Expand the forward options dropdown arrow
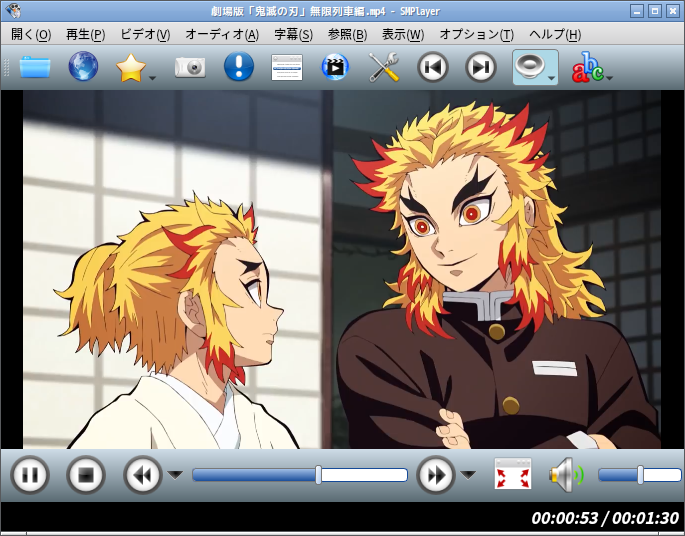This screenshot has width=685, height=536. pyautogui.click(x=468, y=475)
